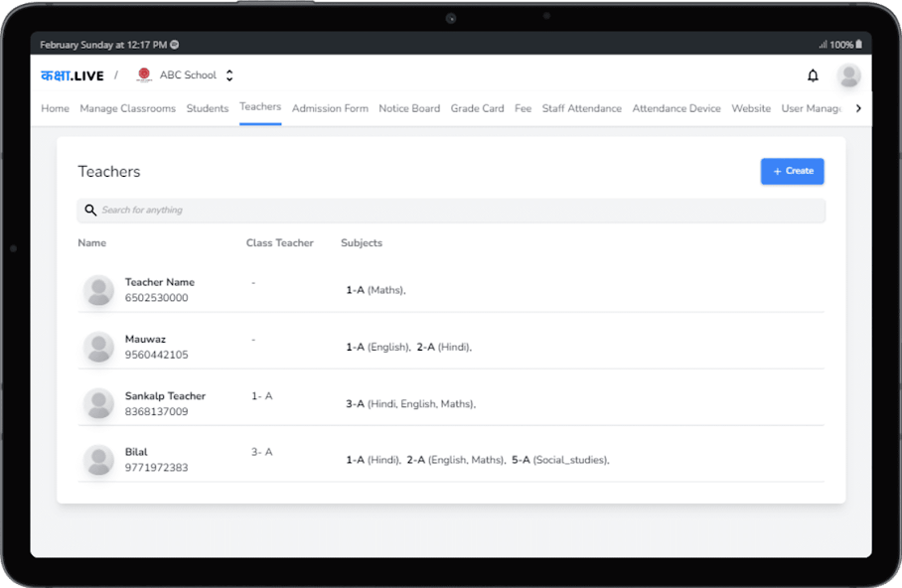Expand the ABC School switcher arrows
This screenshot has height=588, width=902.
point(229,75)
